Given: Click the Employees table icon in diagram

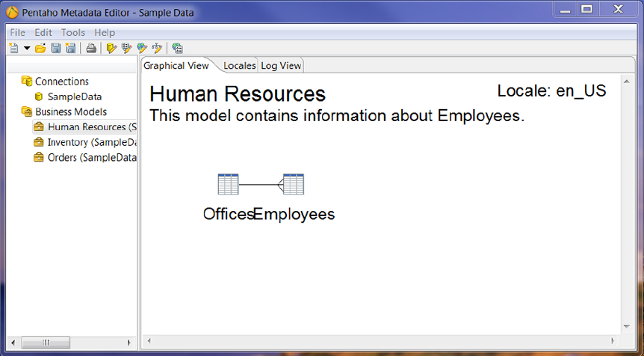Looking at the screenshot, I should tap(293, 185).
